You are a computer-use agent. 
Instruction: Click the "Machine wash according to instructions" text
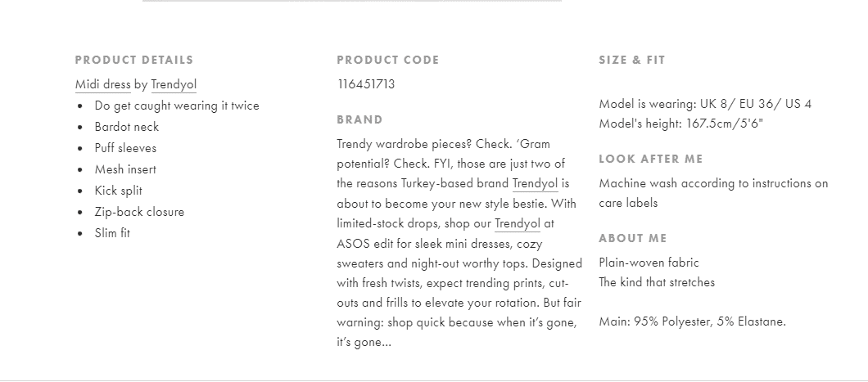[713, 183]
